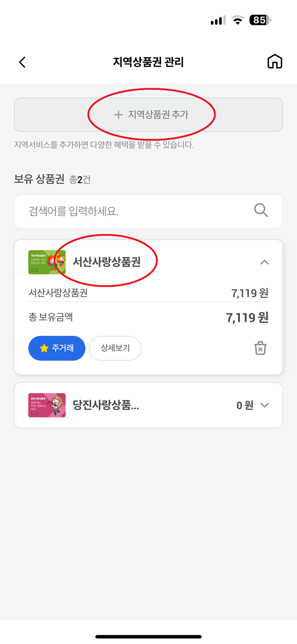Delete 서산사랑상품권 with trash icon
The width and height of the screenshot is (297, 644).
260,348
